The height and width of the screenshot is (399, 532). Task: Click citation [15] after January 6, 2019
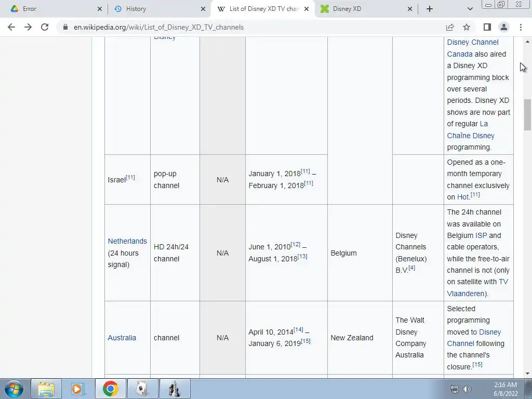tap(305, 341)
